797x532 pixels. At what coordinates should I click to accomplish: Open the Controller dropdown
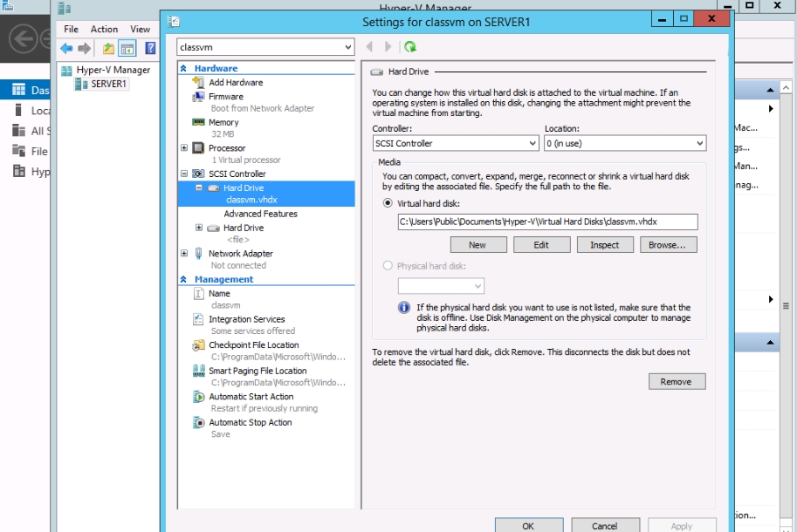click(456, 143)
